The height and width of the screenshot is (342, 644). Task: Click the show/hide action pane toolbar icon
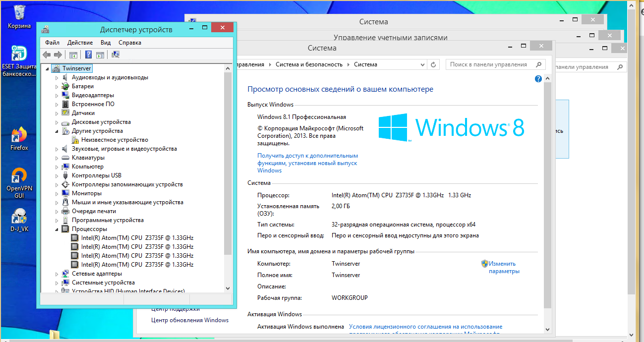pos(100,55)
